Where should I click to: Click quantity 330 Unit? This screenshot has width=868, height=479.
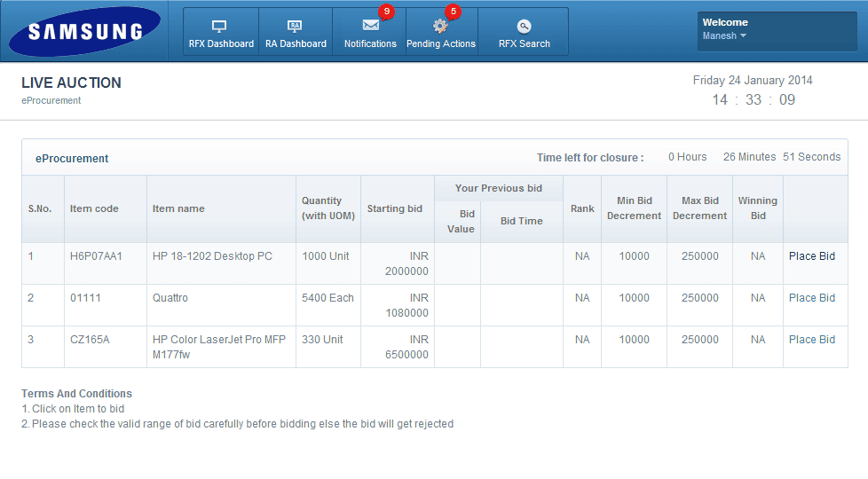coord(322,340)
